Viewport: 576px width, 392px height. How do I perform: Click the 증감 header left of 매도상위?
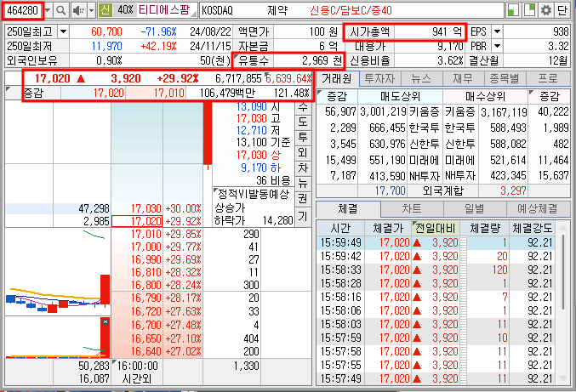337,97
